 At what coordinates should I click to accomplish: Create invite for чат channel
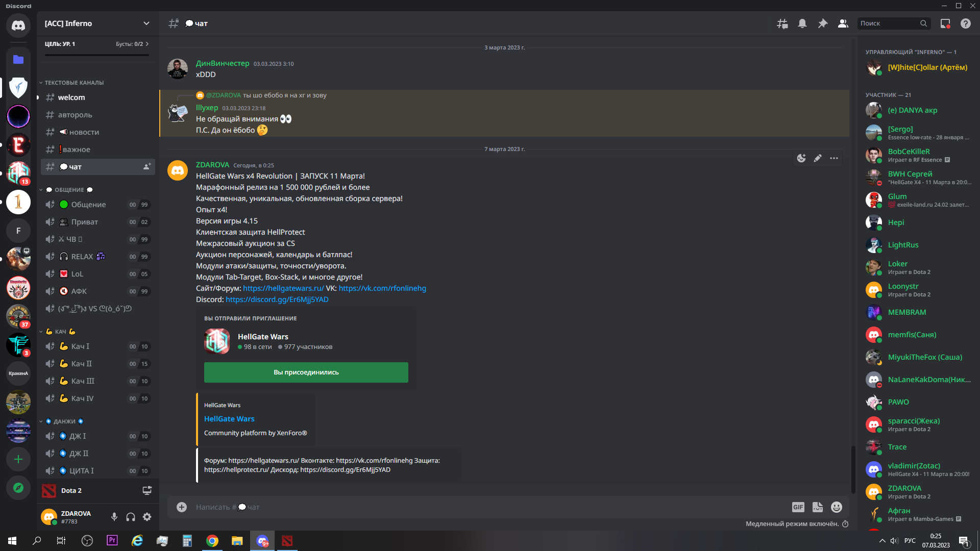pyautogui.click(x=147, y=167)
